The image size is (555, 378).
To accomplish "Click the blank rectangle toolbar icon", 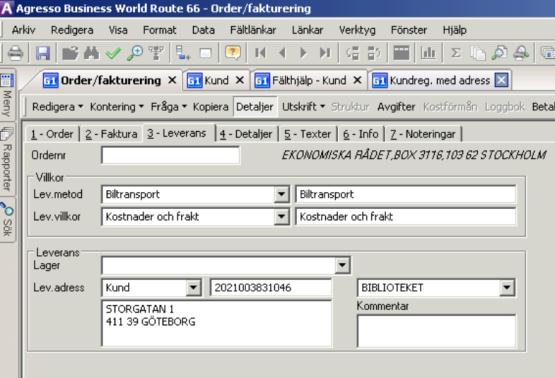I will pyautogui.click(x=206, y=53).
